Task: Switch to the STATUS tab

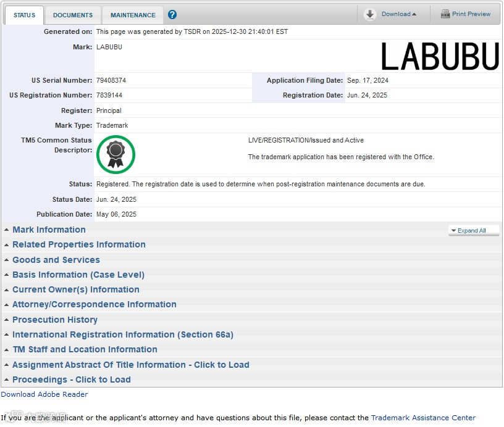Action: [x=25, y=15]
